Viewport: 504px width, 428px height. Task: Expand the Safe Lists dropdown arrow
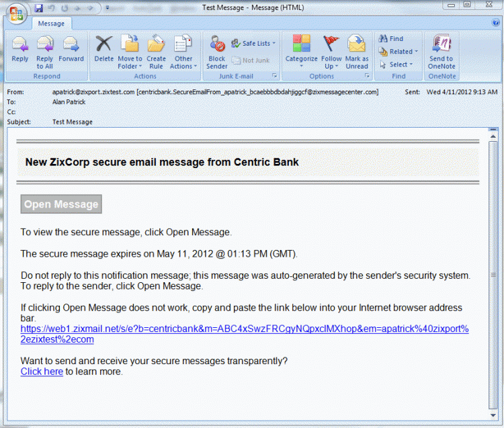[x=274, y=43]
